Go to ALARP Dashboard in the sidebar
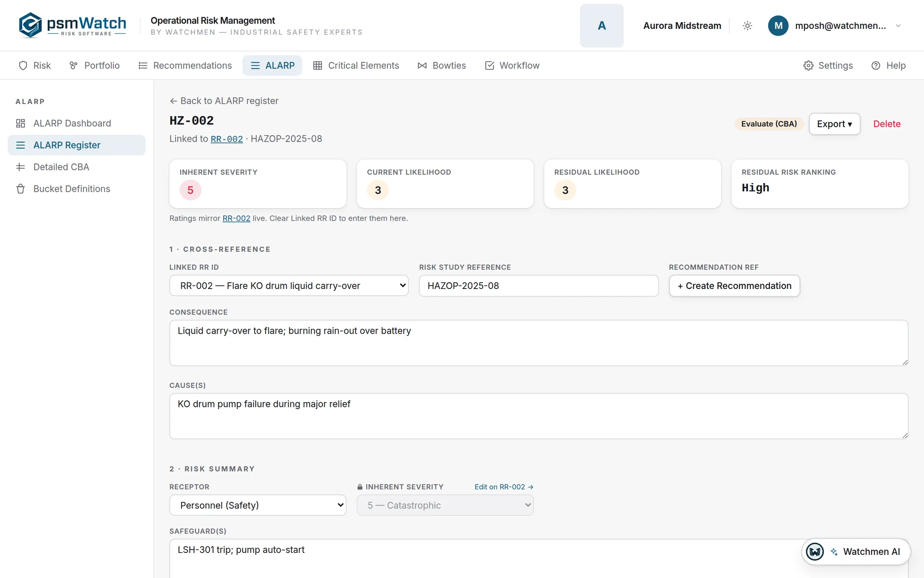This screenshot has height=578, width=924. point(77,123)
